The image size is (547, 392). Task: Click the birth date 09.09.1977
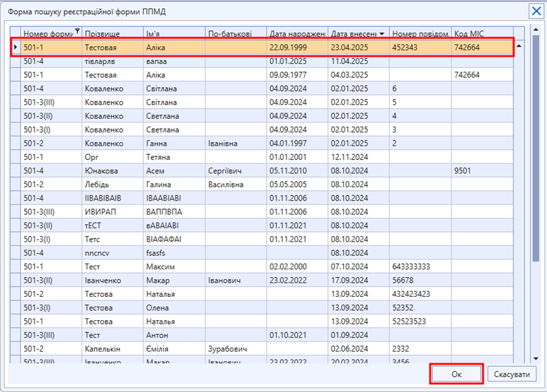click(297, 75)
